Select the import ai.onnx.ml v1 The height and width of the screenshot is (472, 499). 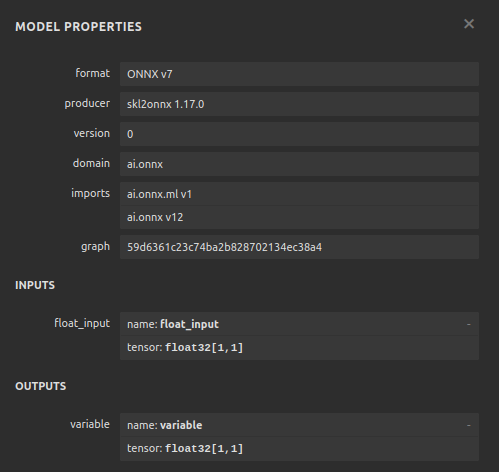pyautogui.click(x=299, y=194)
